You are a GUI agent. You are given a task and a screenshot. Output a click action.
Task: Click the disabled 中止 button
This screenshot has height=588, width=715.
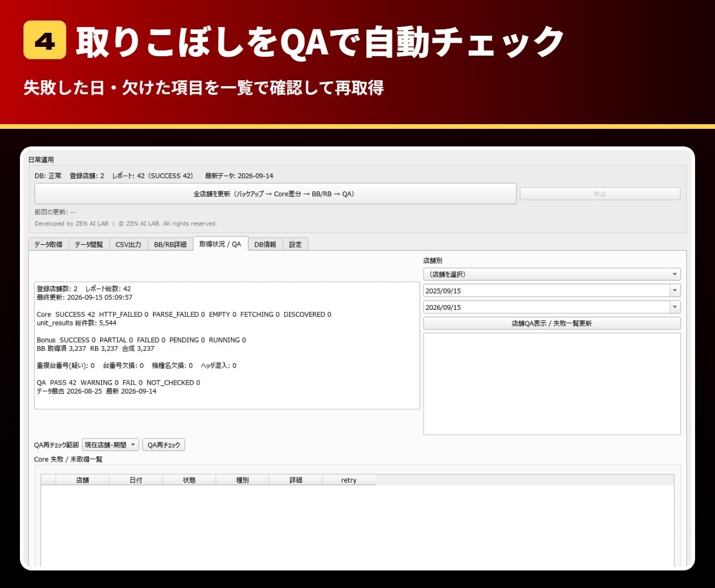point(600,194)
